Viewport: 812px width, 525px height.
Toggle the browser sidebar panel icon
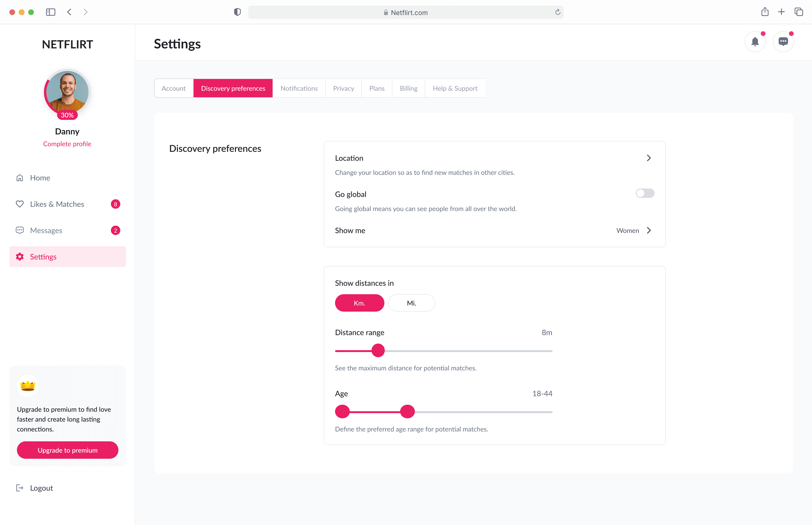tap(51, 12)
